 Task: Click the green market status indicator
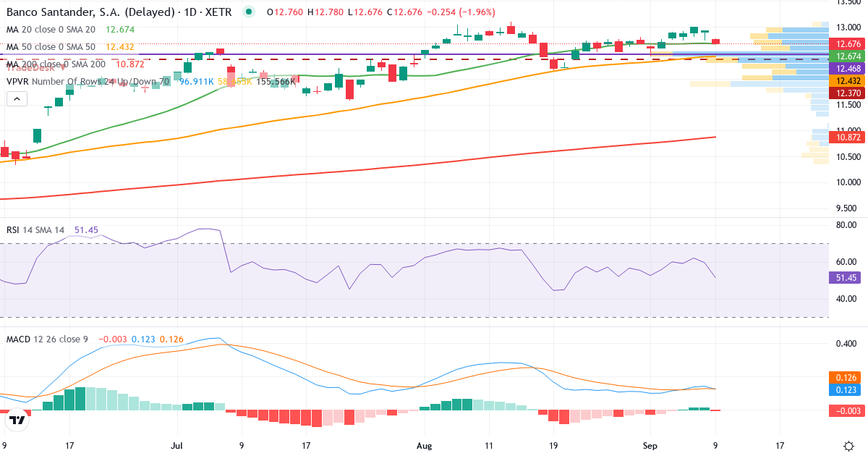249,12
